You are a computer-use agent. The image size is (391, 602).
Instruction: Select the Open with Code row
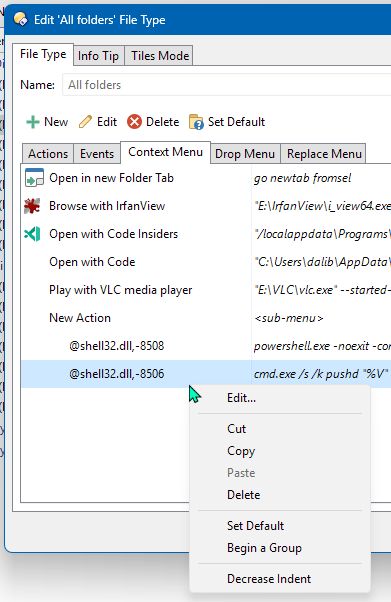click(x=206, y=262)
